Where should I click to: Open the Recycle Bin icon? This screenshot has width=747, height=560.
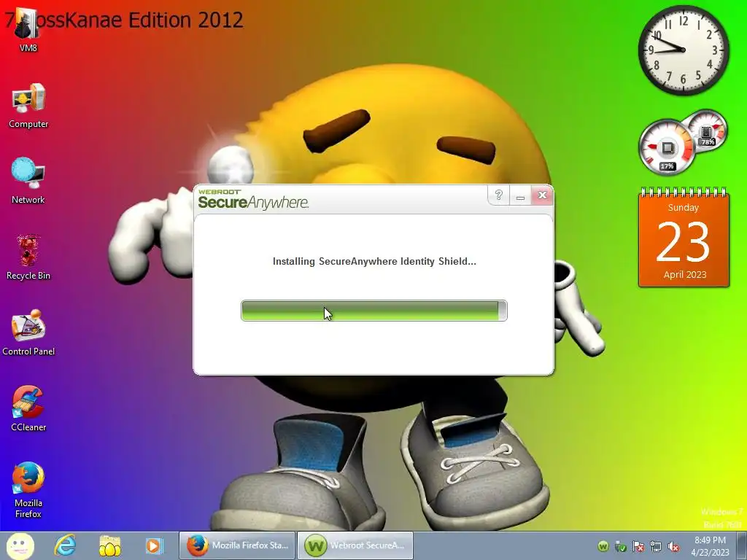click(x=28, y=257)
